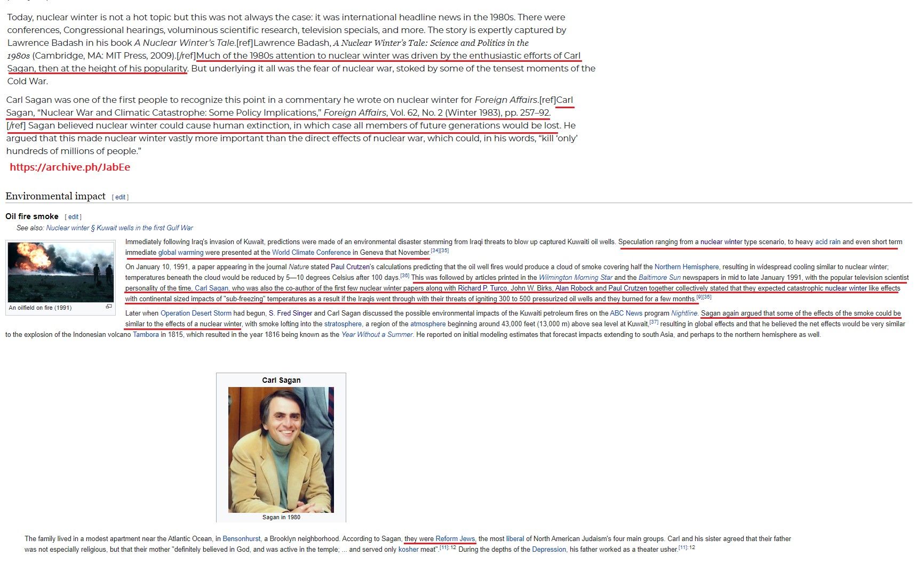Open the Northern Hemisphere link

click(x=687, y=267)
